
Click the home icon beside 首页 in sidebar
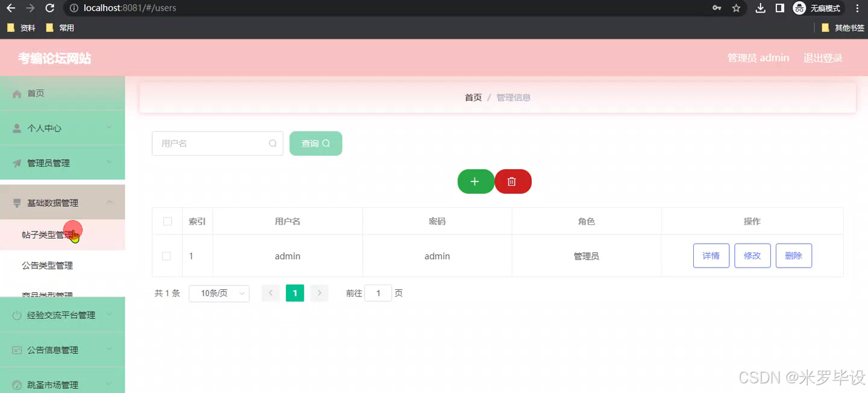point(17,93)
